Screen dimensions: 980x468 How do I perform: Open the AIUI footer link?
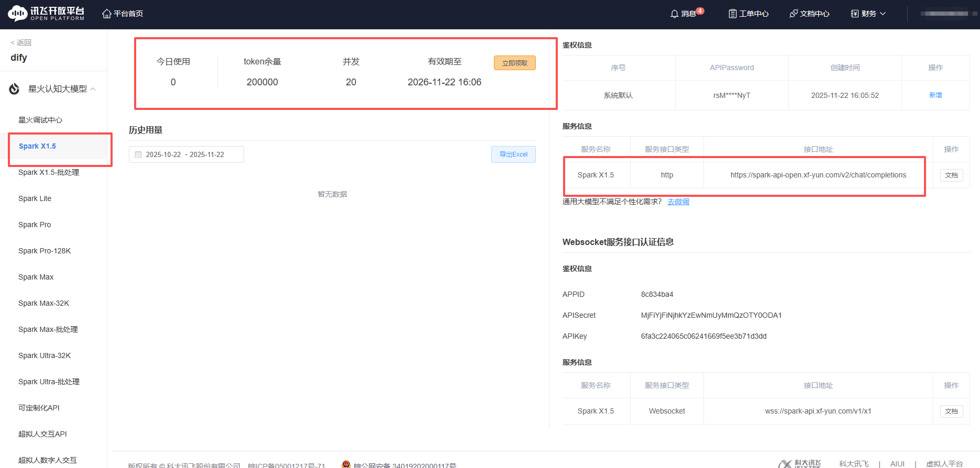[897, 464]
